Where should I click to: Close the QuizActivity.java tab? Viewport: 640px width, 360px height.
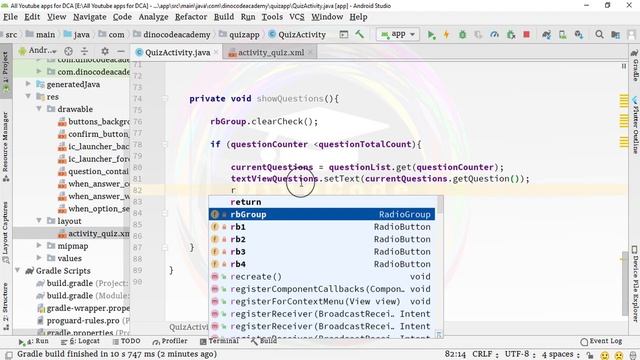coord(216,53)
